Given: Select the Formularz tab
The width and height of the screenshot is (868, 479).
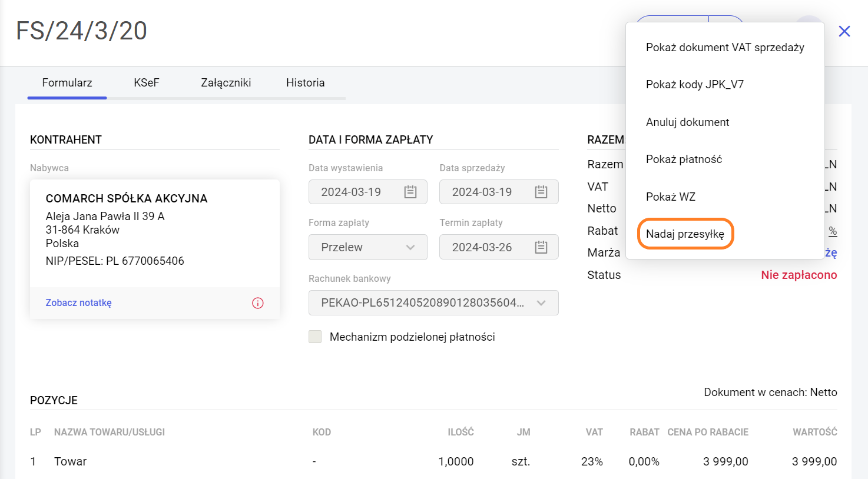Looking at the screenshot, I should [67, 83].
